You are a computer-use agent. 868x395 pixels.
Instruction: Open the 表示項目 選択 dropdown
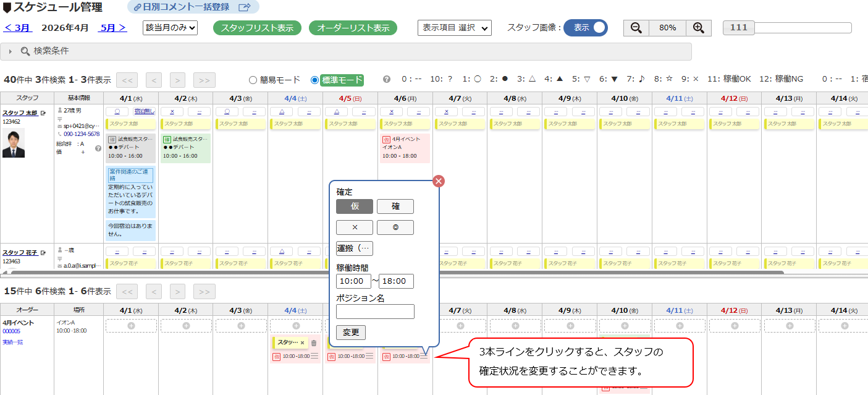(x=455, y=28)
